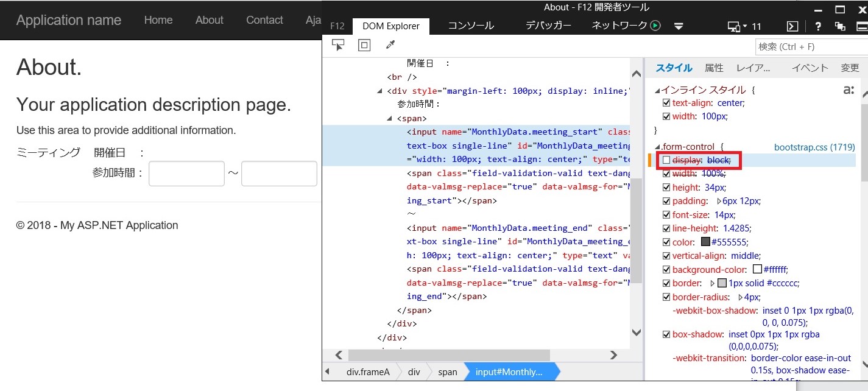Click the Contact navigation link
The height and width of the screenshot is (391, 868).
click(x=264, y=19)
